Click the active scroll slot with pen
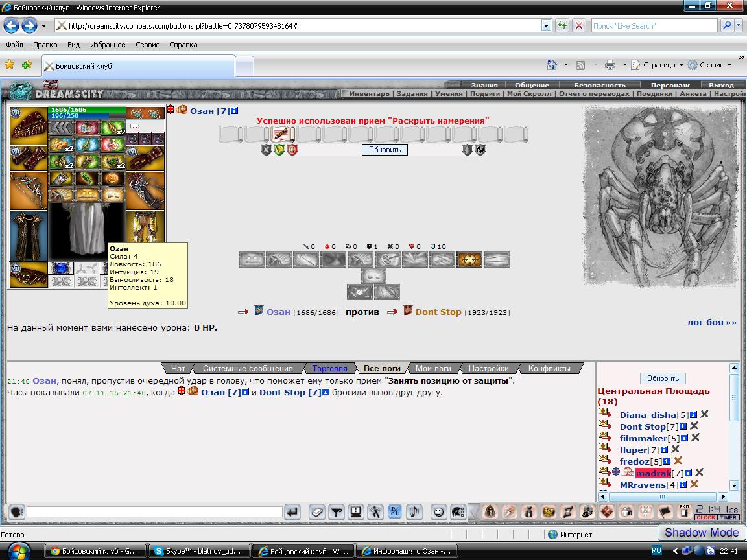Image resolution: width=747 pixels, height=560 pixels. tap(282, 134)
